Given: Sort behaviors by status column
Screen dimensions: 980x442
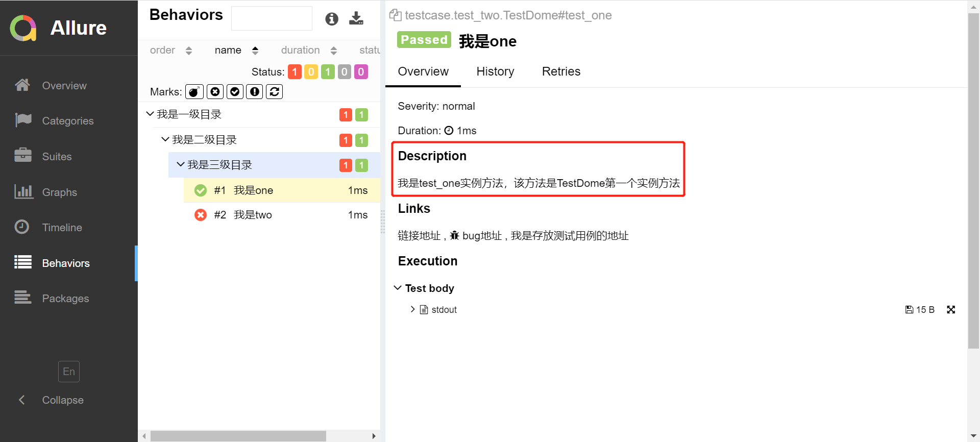Looking at the screenshot, I should [x=370, y=50].
